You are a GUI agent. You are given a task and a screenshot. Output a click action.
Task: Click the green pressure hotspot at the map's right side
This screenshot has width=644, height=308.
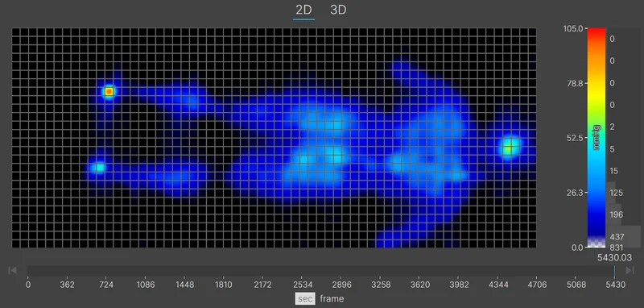click(510, 147)
